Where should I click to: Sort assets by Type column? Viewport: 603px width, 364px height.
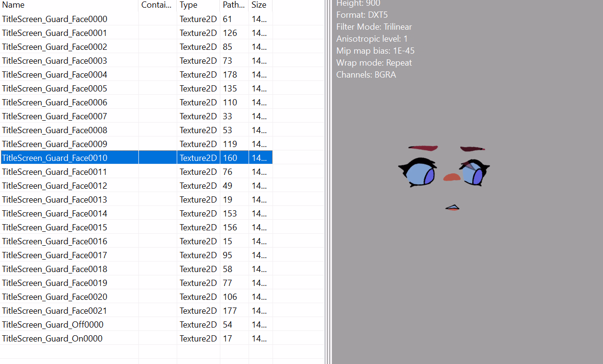coord(189,5)
